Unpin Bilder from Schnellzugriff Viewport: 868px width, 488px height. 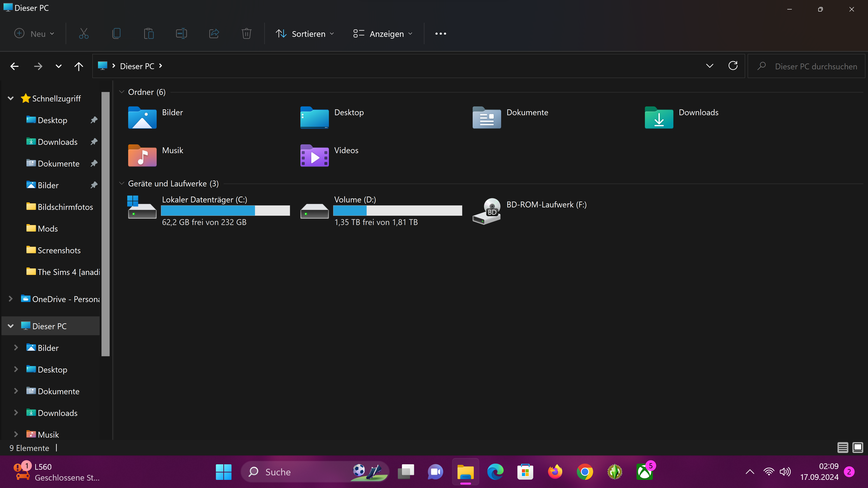[94, 185]
